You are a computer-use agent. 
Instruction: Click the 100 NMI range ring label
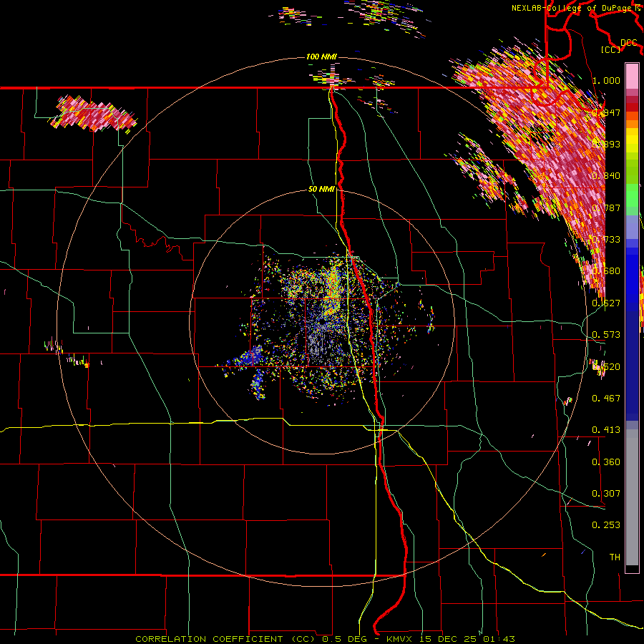pyautogui.click(x=321, y=57)
